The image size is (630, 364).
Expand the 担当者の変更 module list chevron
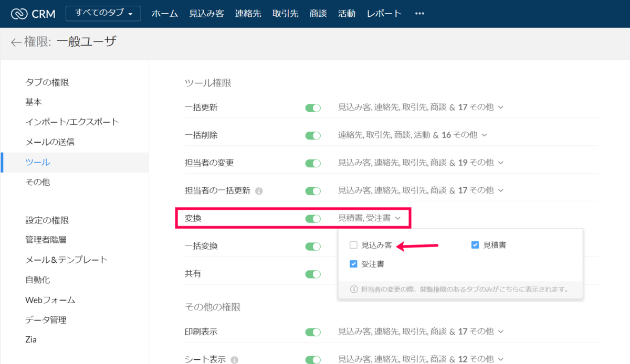click(x=501, y=163)
